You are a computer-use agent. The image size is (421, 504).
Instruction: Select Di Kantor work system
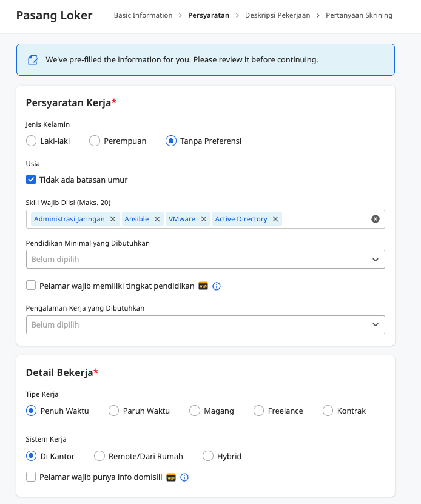click(31, 456)
